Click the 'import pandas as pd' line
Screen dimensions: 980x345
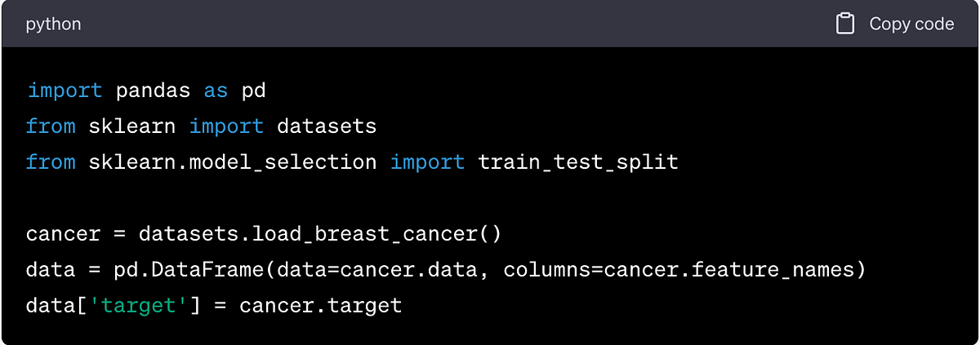point(146,91)
